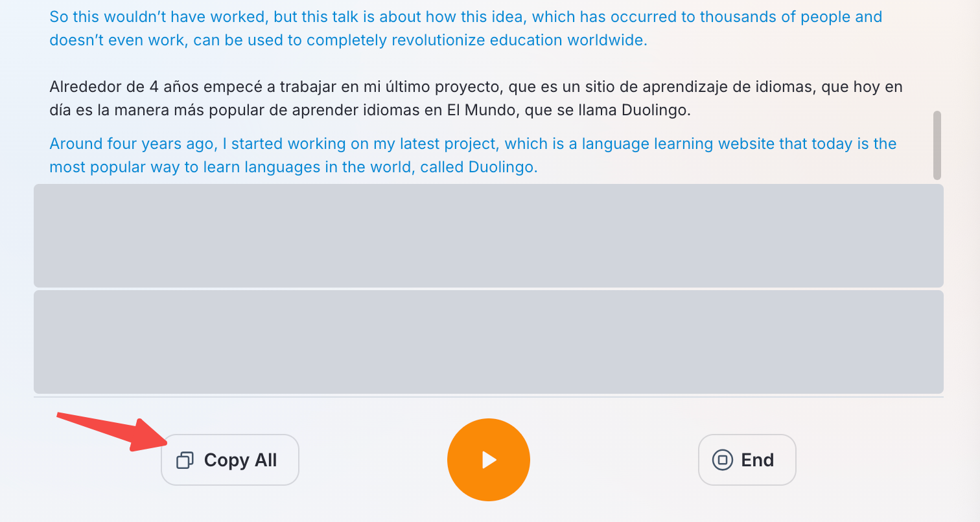Click the word Duolingo in the Spanish text
This screenshot has height=522, width=980.
point(655,111)
